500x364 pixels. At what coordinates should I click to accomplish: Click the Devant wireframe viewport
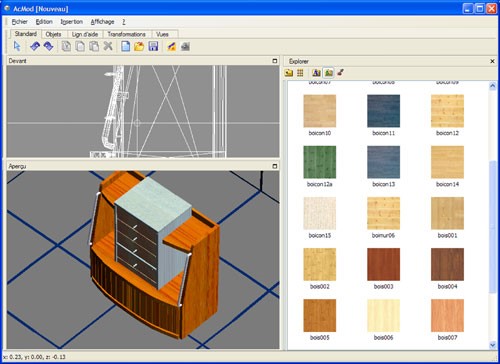(143, 111)
